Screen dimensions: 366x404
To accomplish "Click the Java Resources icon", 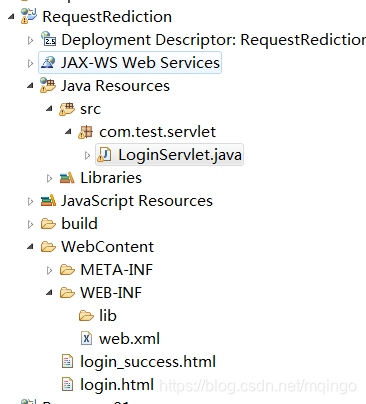I will [x=48, y=85].
